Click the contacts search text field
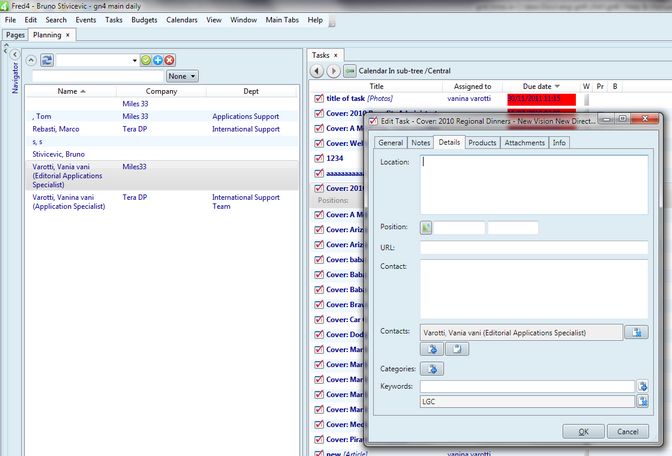Screen dimensions: 672x456 pyautogui.click(x=98, y=76)
